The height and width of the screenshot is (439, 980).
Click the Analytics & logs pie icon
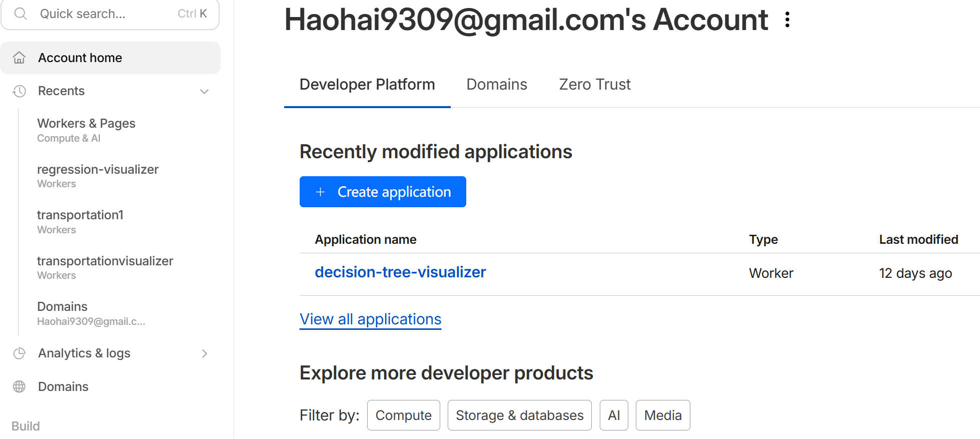tap(19, 353)
